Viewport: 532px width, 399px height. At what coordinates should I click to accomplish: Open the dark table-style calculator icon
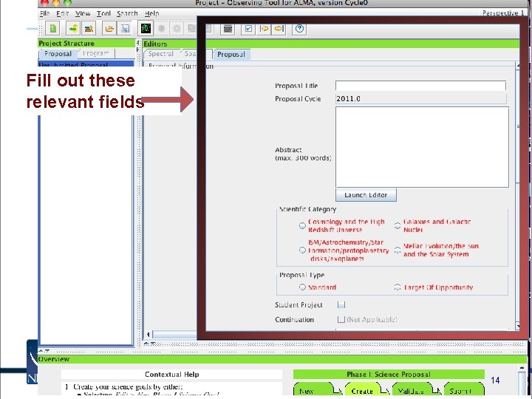[x=228, y=29]
